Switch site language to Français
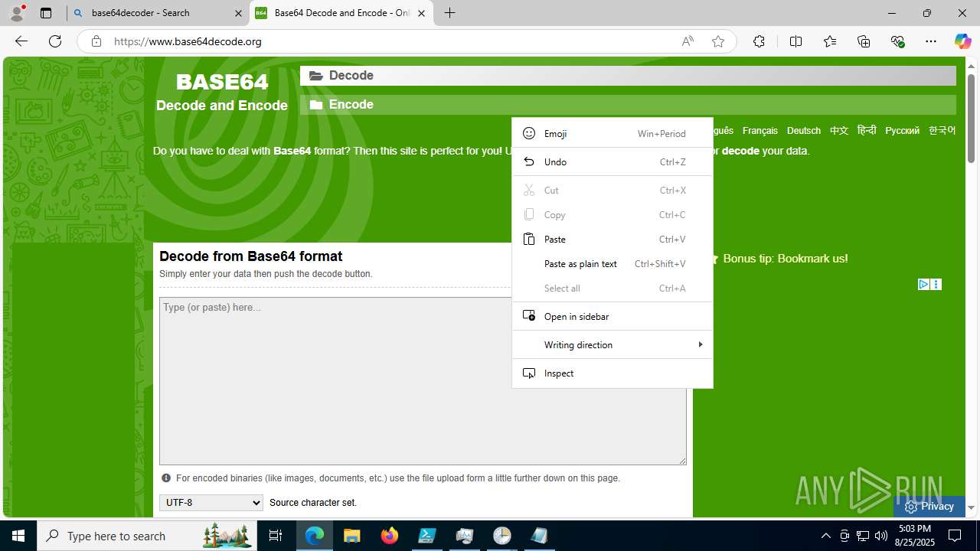Image resolution: width=980 pixels, height=551 pixels. tap(759, 131)
